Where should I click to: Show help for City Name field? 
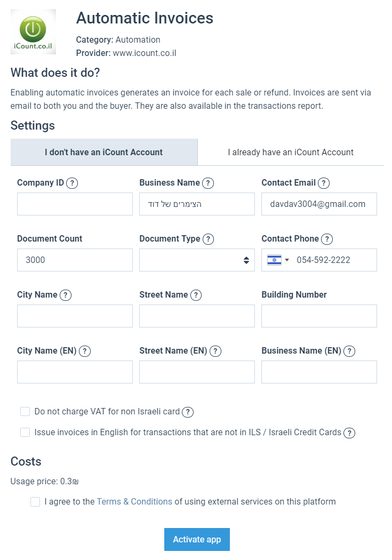click(x=65, y=295)
